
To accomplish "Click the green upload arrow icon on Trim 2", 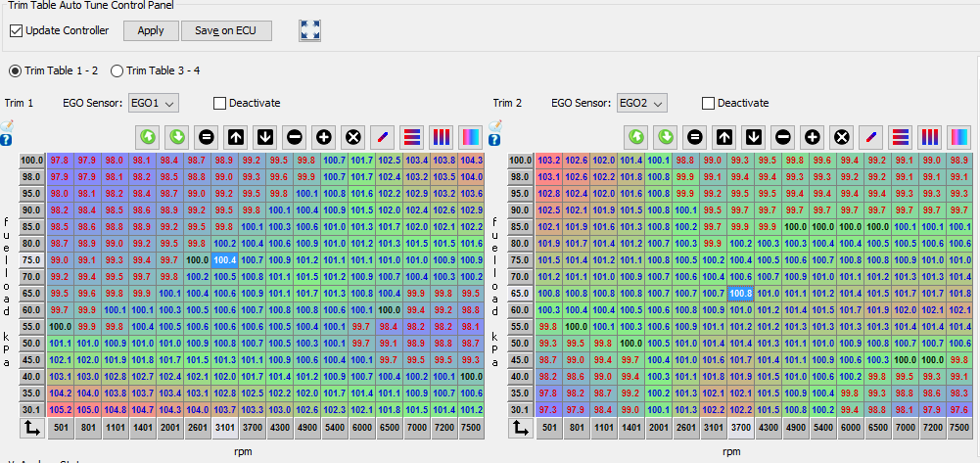I will click(x=635, y=137).
